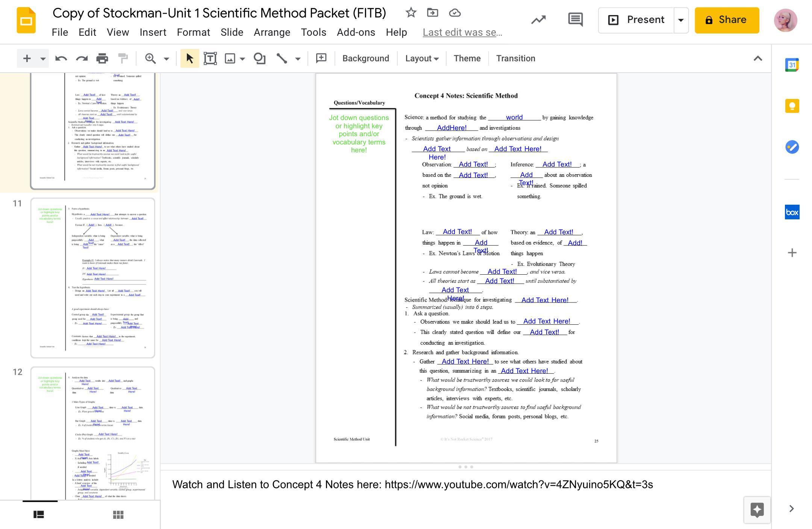Star this presentation
Image resolution: width=812 pixels, height=529 pixels.
tap(411, 13)
